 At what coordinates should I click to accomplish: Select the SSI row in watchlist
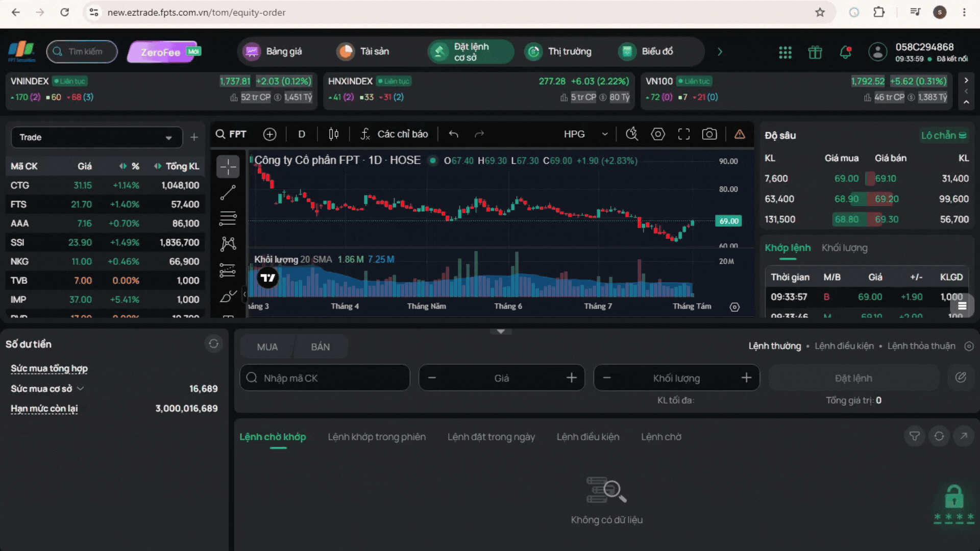tap(105, 242)
